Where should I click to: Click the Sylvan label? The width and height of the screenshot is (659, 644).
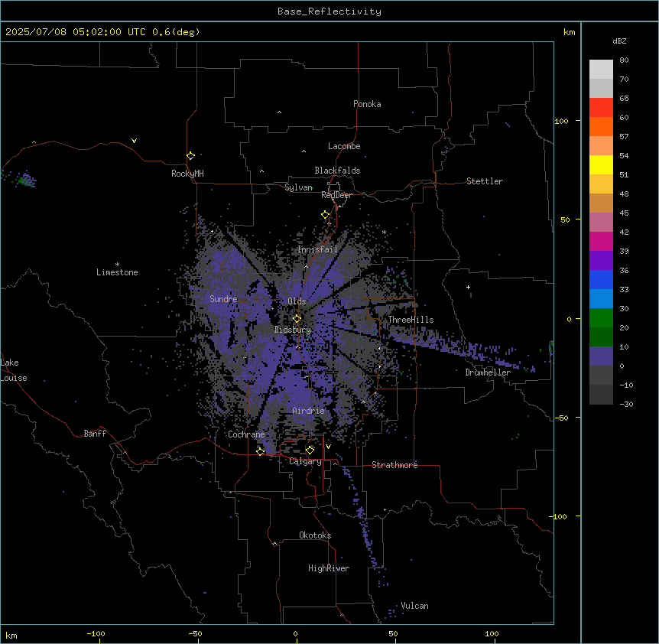298,187
